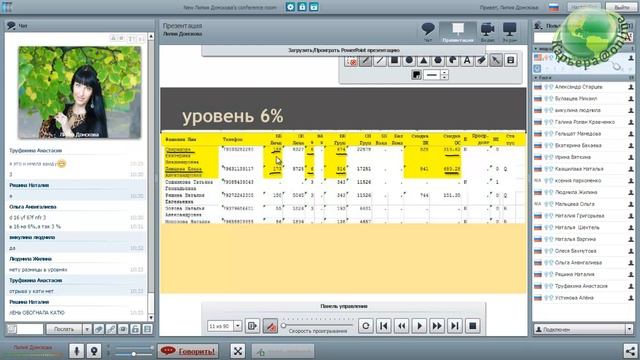Screen dimensions: 640x360
Task: Select participant Булавцев Михаил
Action: pyautogui.click(x=584, y=99)
